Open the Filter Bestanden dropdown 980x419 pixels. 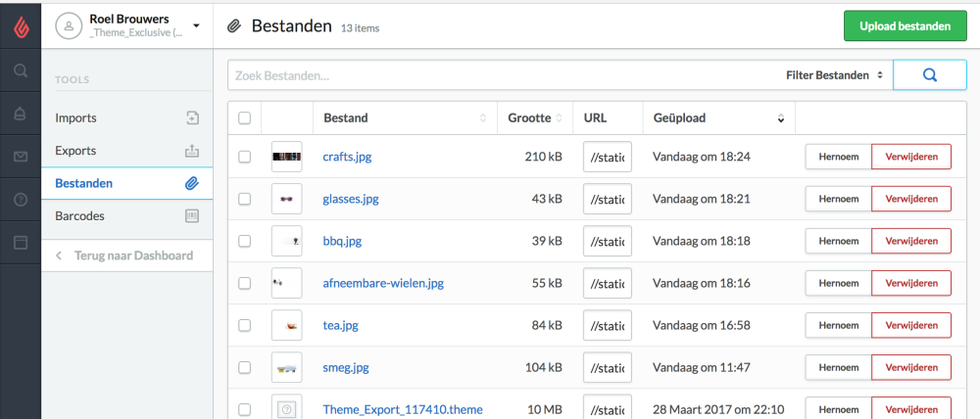[834, 75]
